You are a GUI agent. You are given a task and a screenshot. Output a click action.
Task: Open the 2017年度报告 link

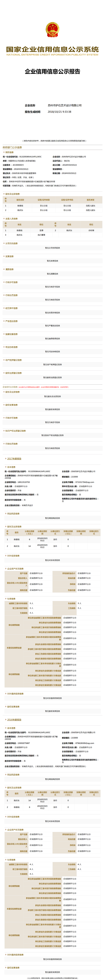14,459
